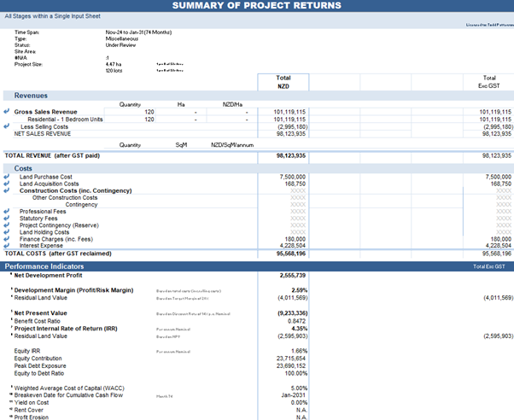The image size is (514, 420).
Task: Select TOTAL COSTS (after GST reclaimed) label
Action: [58, 254]
